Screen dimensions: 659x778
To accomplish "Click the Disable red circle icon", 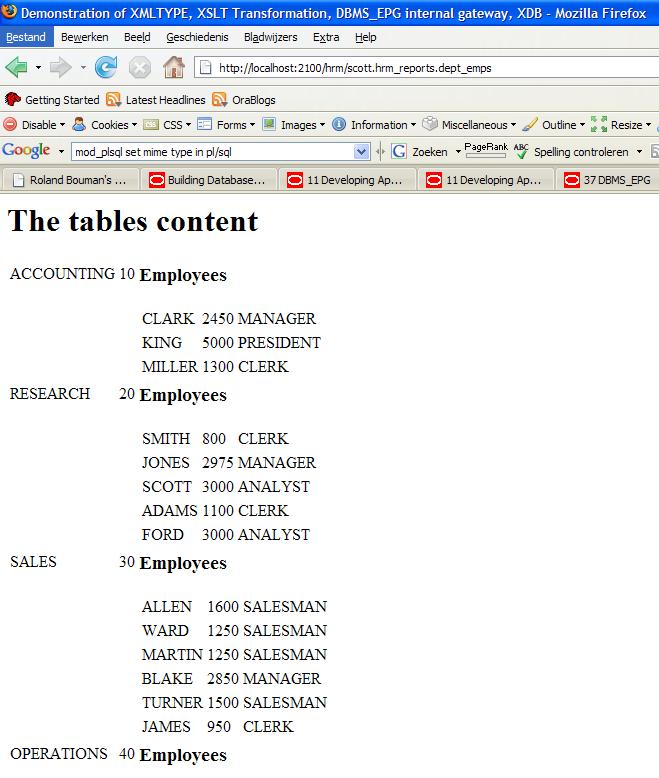I will (10, 124).
